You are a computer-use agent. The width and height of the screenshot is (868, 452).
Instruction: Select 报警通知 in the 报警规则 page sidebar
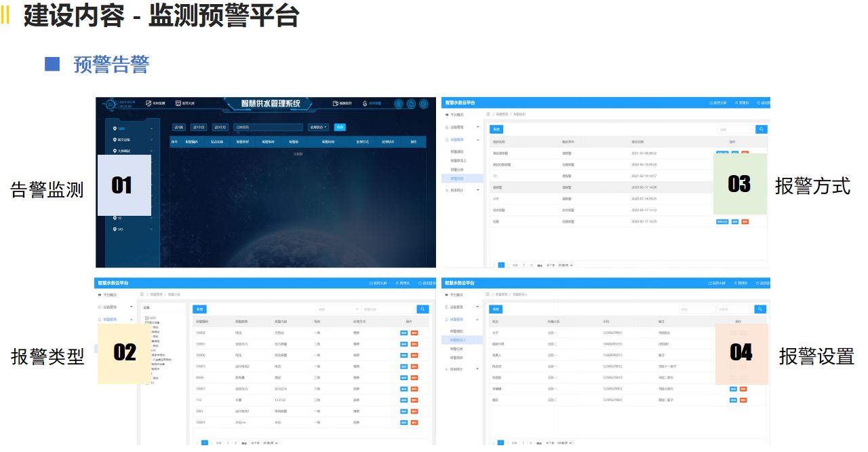coord(457,151)
